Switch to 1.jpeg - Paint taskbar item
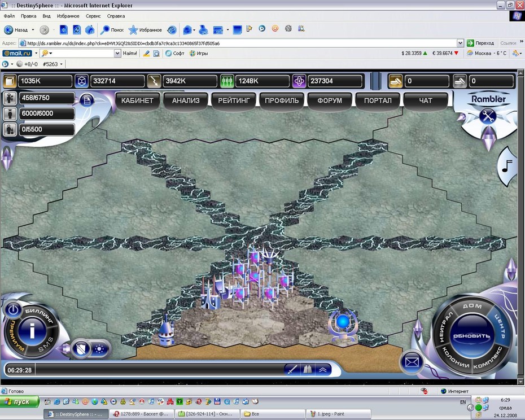The image size is (525, 420). 339,414
